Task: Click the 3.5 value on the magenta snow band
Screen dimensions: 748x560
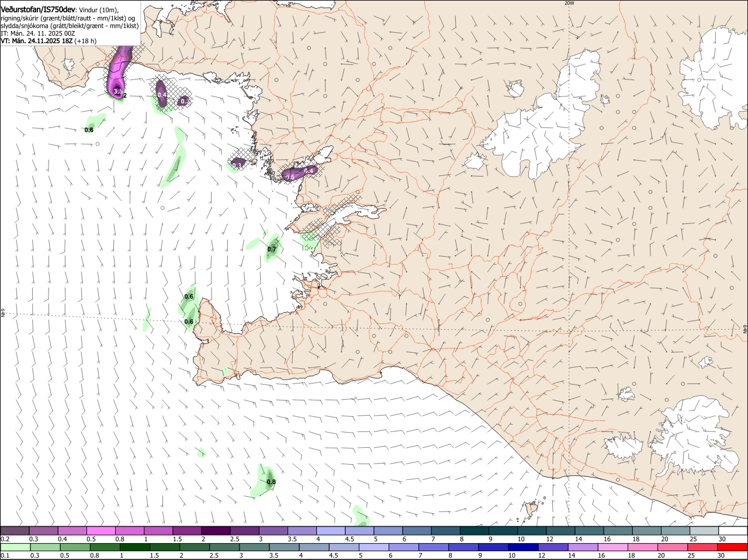Action: 117,92
